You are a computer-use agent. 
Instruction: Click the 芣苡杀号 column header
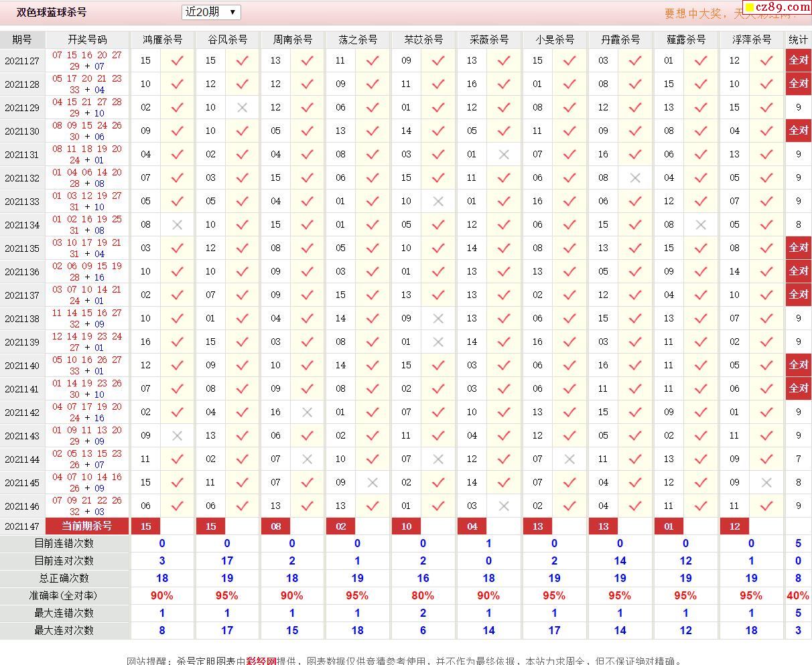coord(423,40)
